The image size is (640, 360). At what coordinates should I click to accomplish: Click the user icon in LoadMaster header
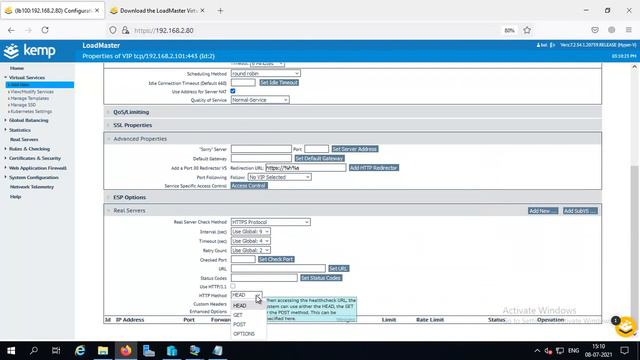(539, 45)
